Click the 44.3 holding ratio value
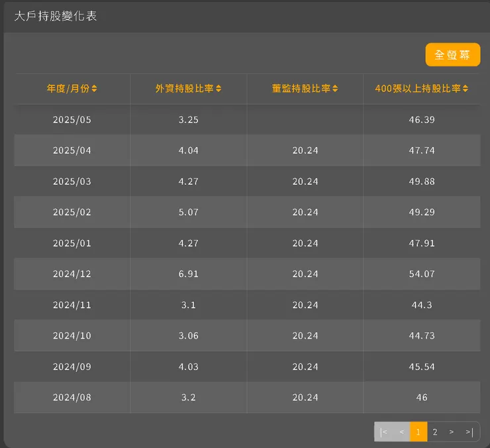The image size is (490, 448). pyautogui.click(x=422, y=305)
